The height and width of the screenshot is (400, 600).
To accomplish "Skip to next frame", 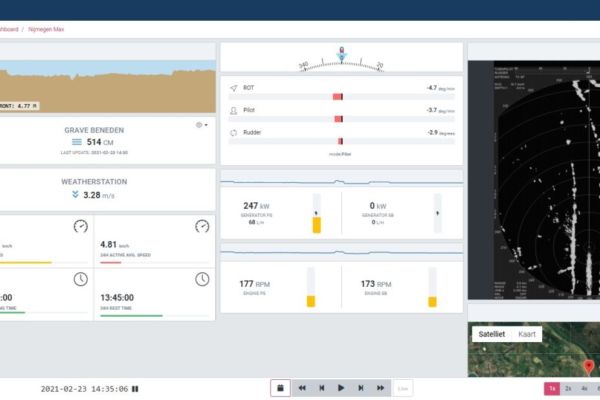I will point(360,388).
